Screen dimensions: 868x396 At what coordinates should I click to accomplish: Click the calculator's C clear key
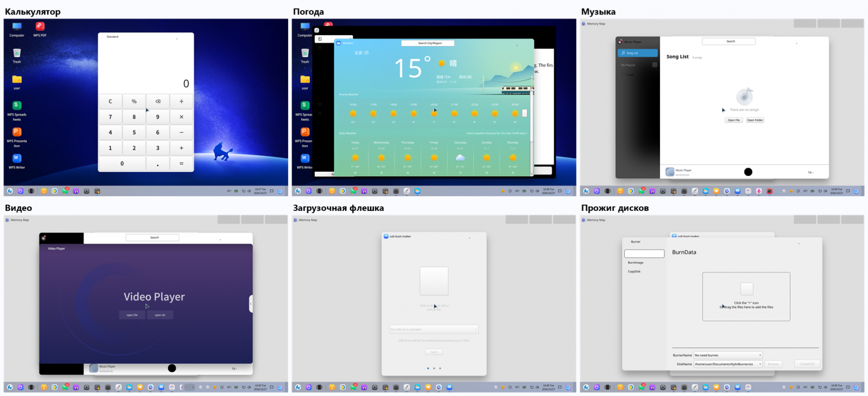point(110,101)
